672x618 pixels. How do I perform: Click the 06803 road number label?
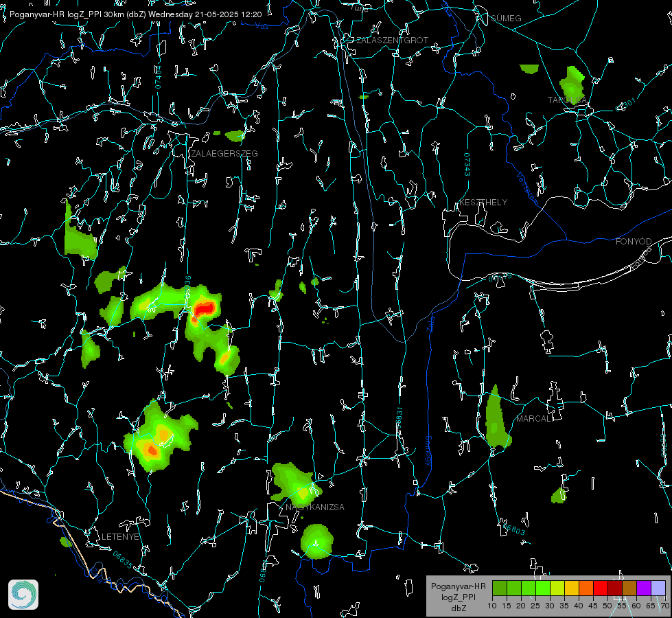515,529
